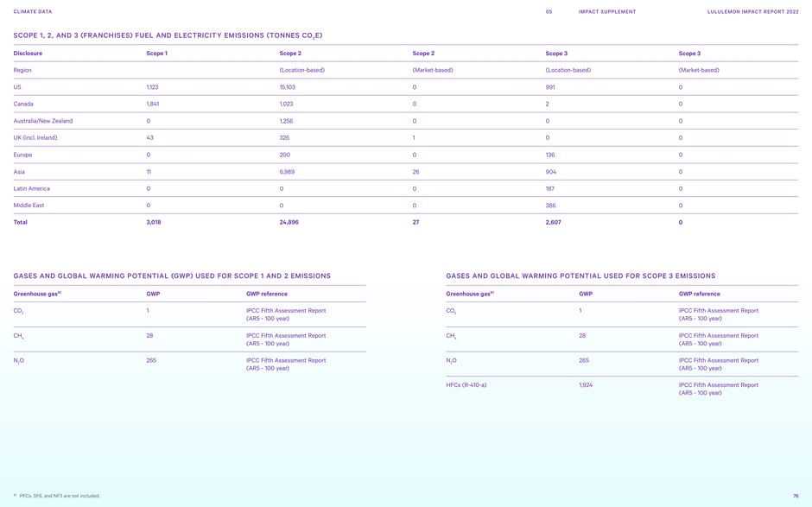
Task: Click the footnote 'PFCs, SF6, and NF3 are not included.'
Action: [60, 496]
